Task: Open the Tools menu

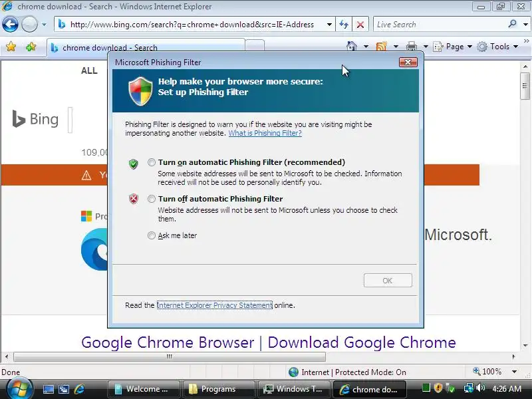Action: pyautogui.click(x=497, y=47)
